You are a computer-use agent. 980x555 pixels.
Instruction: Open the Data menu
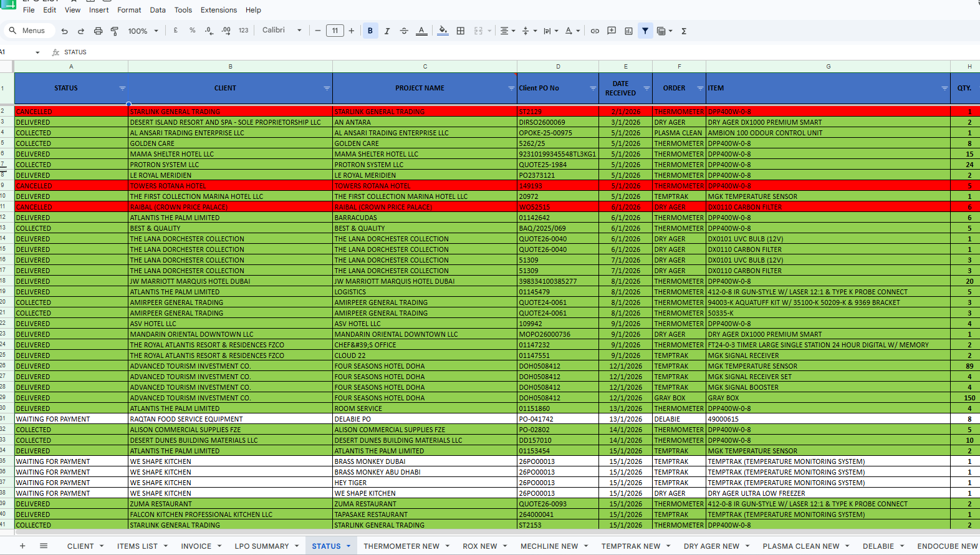(x=158, y=10)
